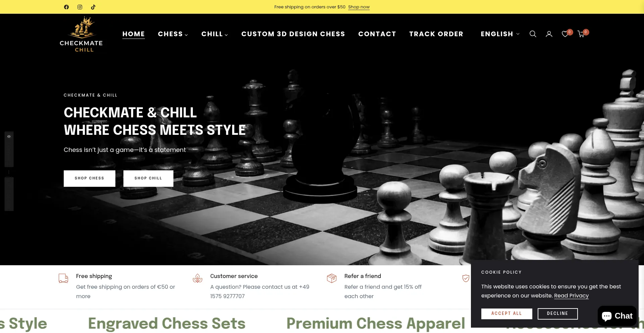Expand the CHESS menu dropdown
The image size is (644, 333).
(173, 34)
